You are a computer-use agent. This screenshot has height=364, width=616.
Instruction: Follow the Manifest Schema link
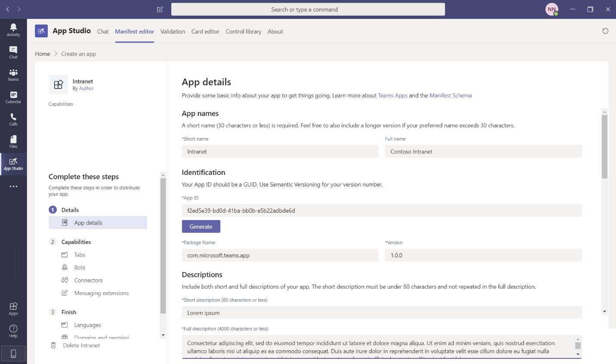(x=450, y=95)
